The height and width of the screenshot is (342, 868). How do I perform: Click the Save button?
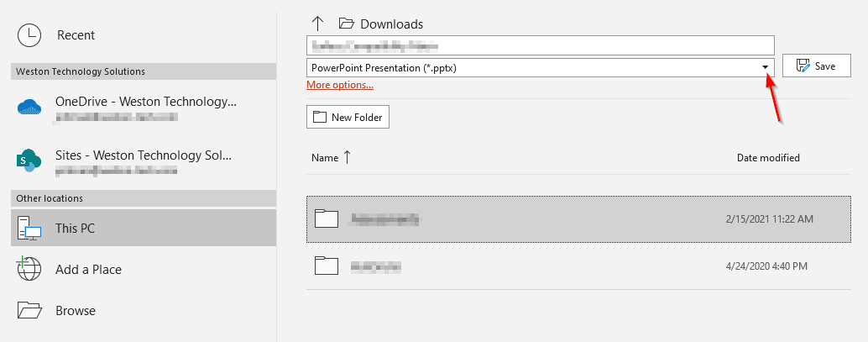coord(817,66)
